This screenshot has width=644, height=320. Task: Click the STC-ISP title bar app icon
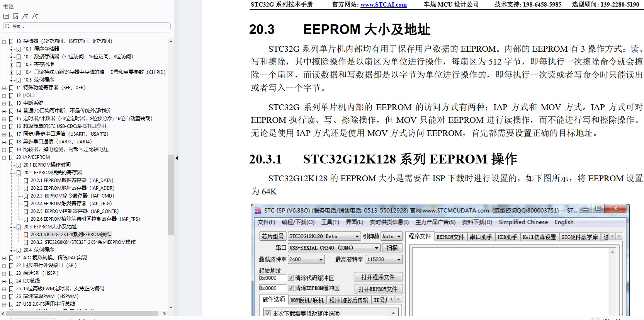click(x=258, y=210)
